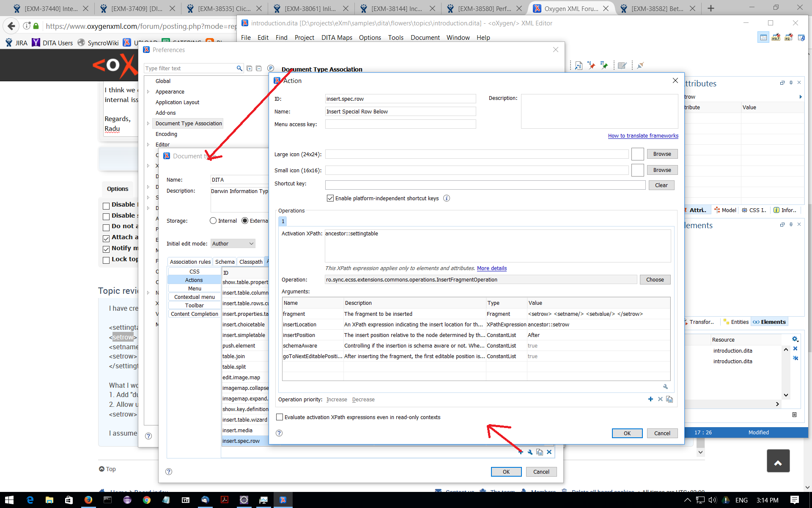The height and width of the screenshot is (508, 812).
Task: Open Firefox from taskbar
Action: pyautogui.click(x=88, y=500)
